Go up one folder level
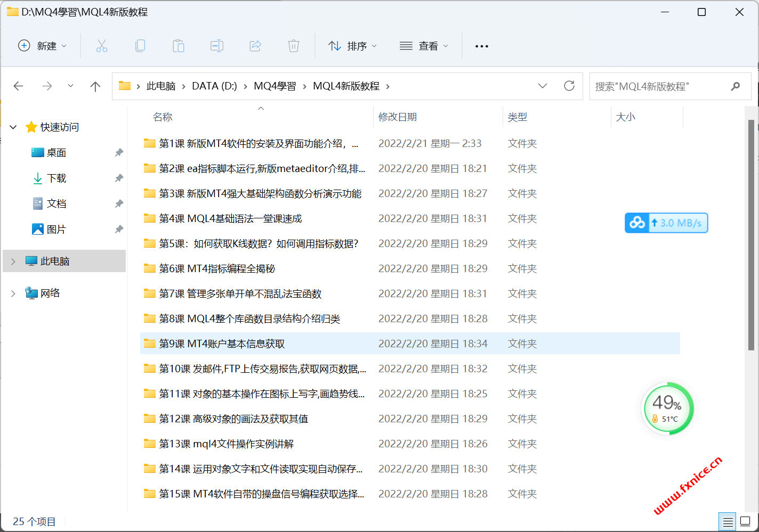The width and height of the screenshot is (759, 532). (95, 86)
